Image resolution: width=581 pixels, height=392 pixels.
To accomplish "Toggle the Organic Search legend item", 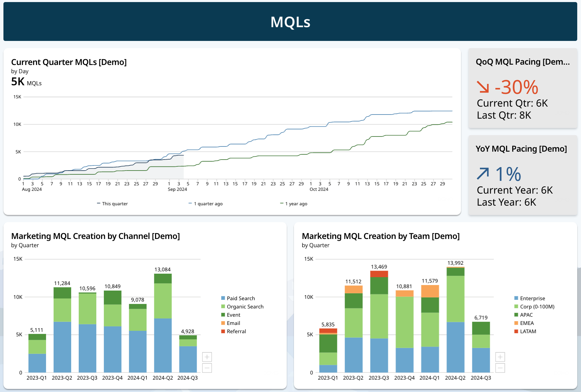I will 245,306.
